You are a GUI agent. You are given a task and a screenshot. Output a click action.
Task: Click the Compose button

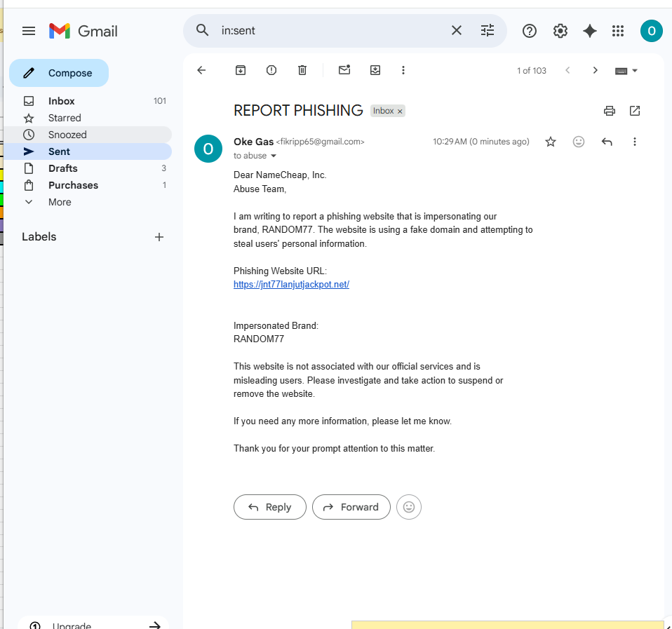click(59, 73)
